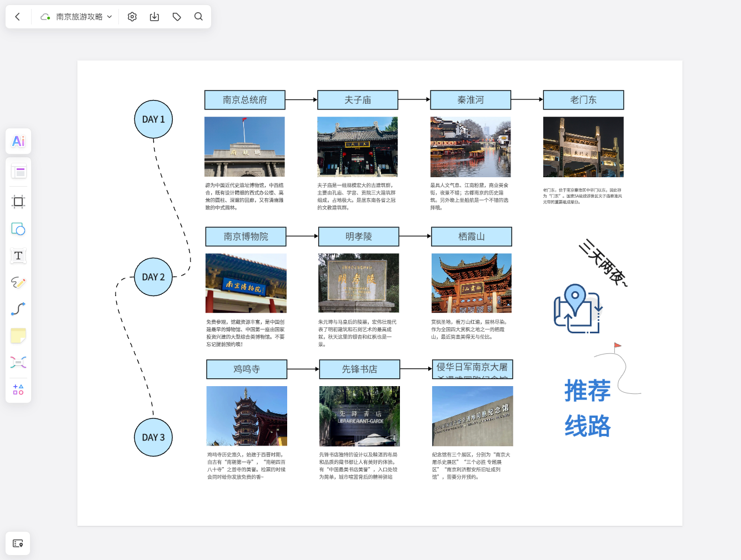Viewport: 741px width, 560px height.
Task: Click the 栖霞山 red gate photo
Action: 472,283
